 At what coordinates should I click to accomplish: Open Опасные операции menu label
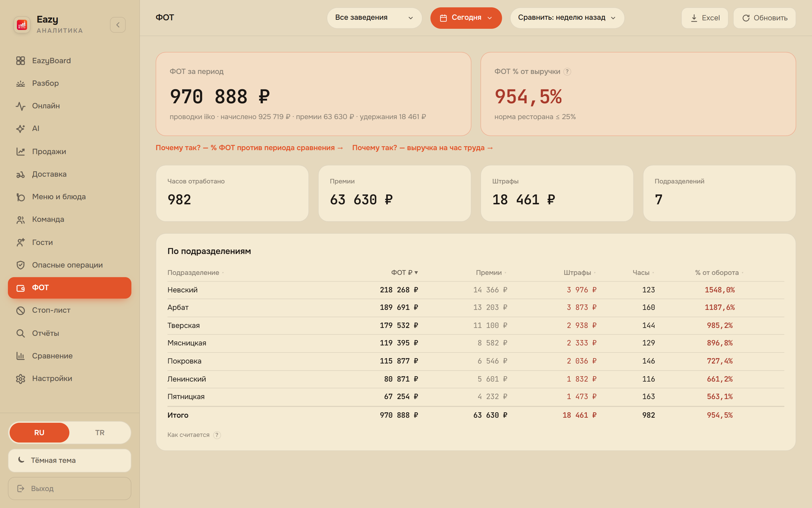(67, 265)
